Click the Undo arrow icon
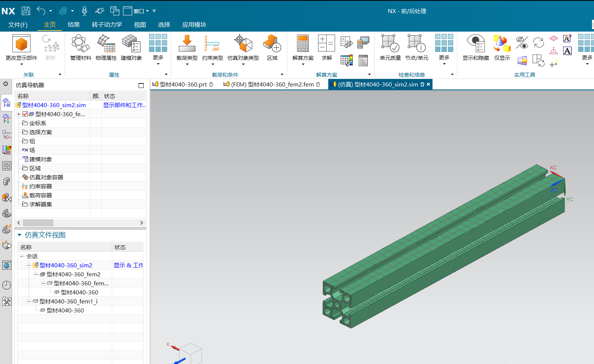 click(x=41, y=11)
